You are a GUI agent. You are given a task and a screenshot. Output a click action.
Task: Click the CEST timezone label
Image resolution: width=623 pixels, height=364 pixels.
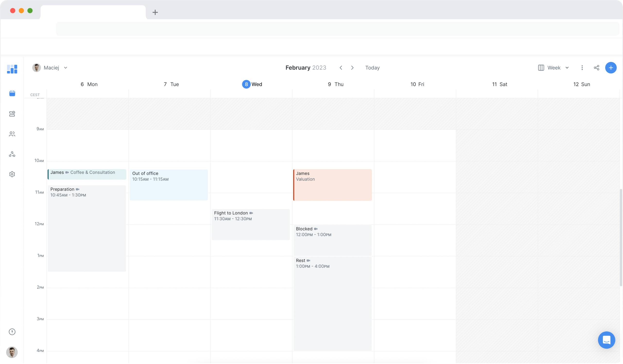point(35,95)
